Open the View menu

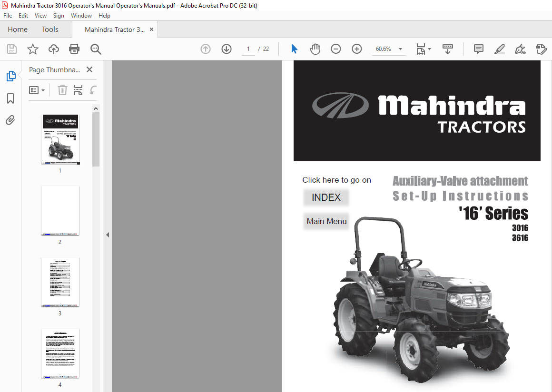[40, 16]
